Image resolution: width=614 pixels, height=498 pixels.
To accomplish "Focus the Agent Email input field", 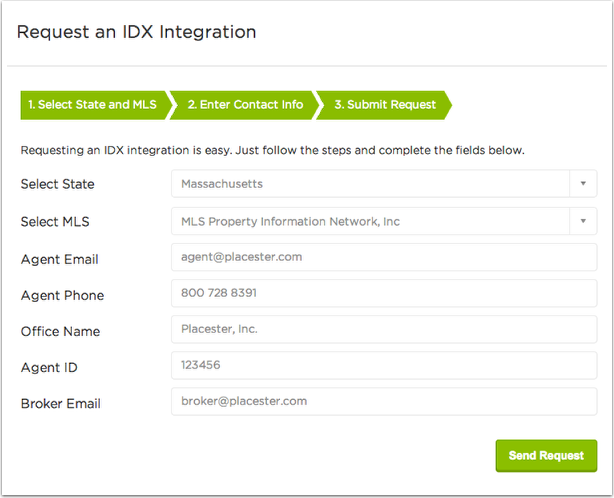I will (x=384, y=257).
